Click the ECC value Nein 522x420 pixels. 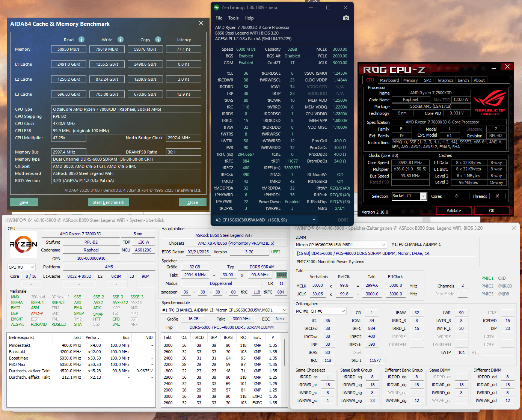pos(280,319)
